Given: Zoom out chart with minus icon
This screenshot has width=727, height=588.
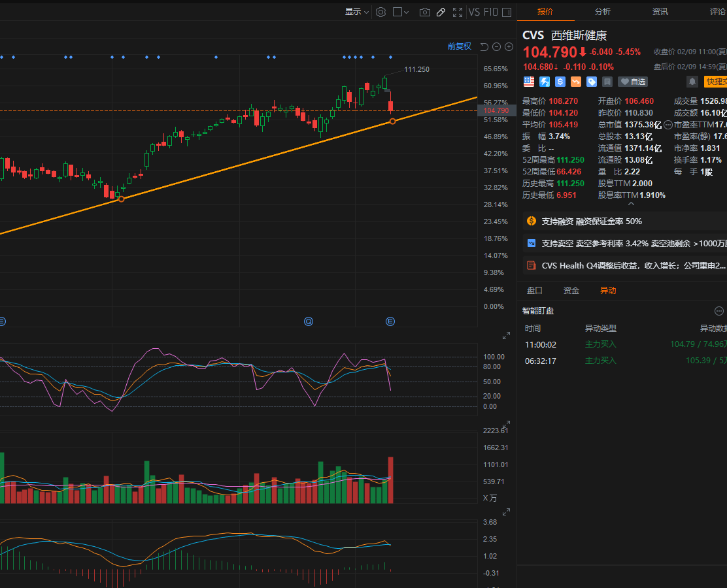Looking at the screenshot, I should (497, 47).
